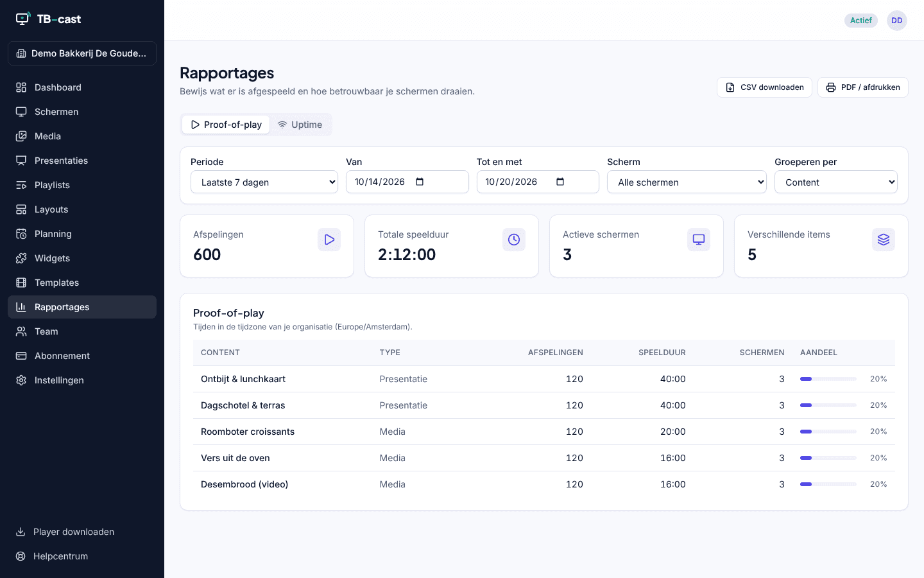Click the play icon on Afspelingen card

[329, 240]
